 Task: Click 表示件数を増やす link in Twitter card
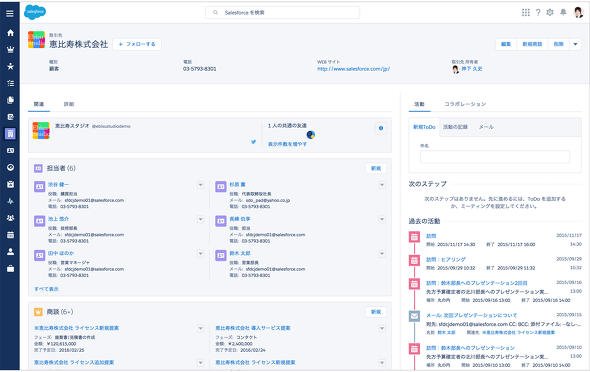point(287,144)
